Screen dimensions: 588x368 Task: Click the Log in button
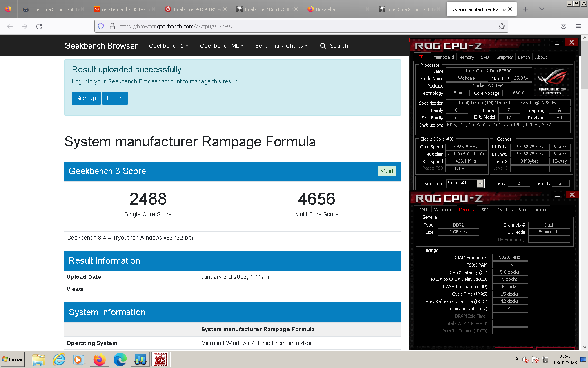115,98
